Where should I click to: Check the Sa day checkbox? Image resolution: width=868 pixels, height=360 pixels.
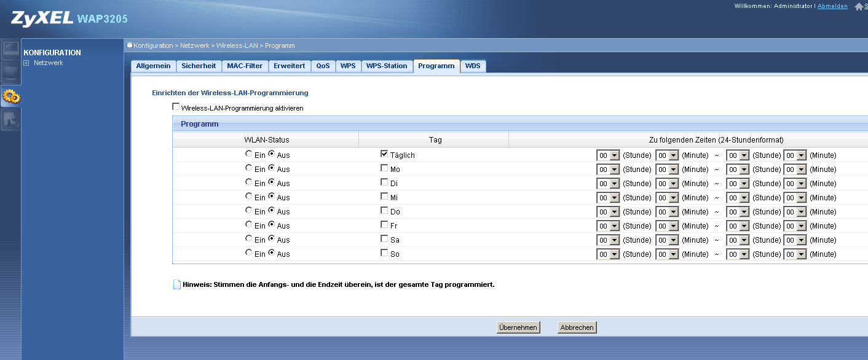click(x=384, y=239)
